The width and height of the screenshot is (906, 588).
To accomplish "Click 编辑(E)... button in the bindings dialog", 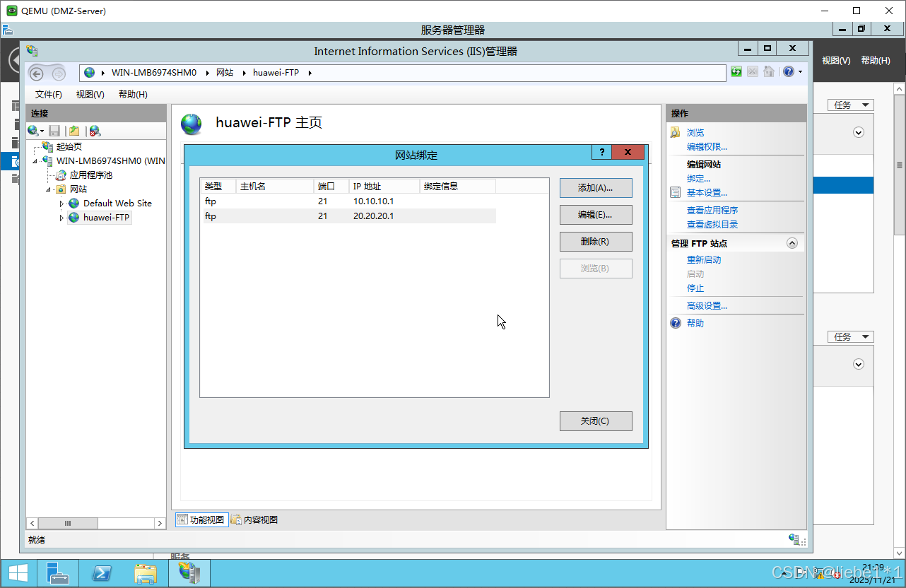I will pyautogui.click(x=596, y=215).
